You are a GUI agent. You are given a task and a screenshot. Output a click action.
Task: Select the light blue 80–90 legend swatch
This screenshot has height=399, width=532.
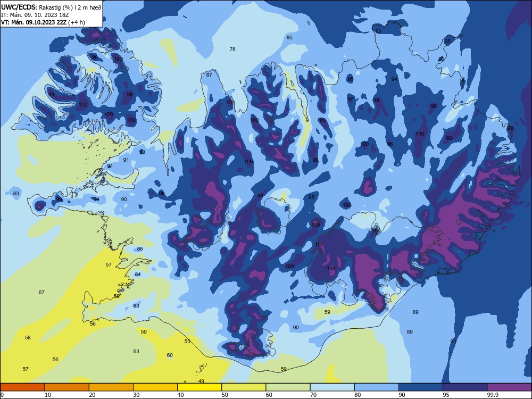[377, 387]
